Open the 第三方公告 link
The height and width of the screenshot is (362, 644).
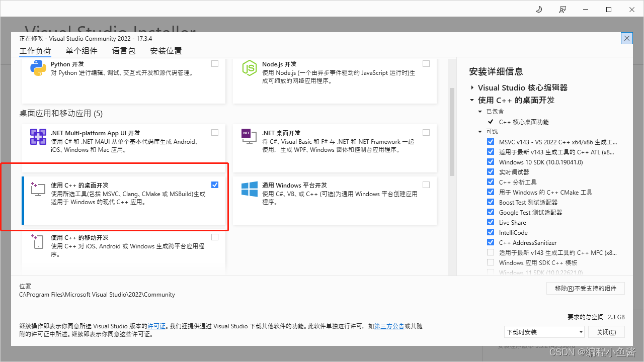pyautogui.click(x=389, y=326)
